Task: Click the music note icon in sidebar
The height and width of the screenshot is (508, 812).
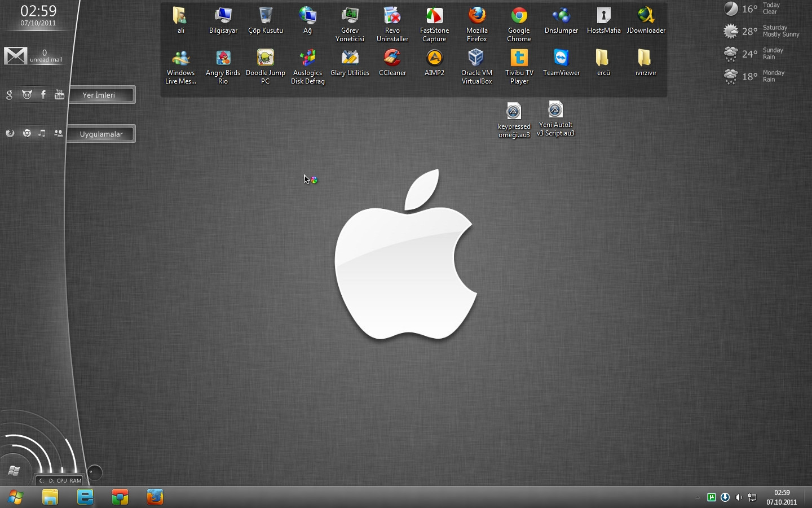Action: click(x=42, y=133)
